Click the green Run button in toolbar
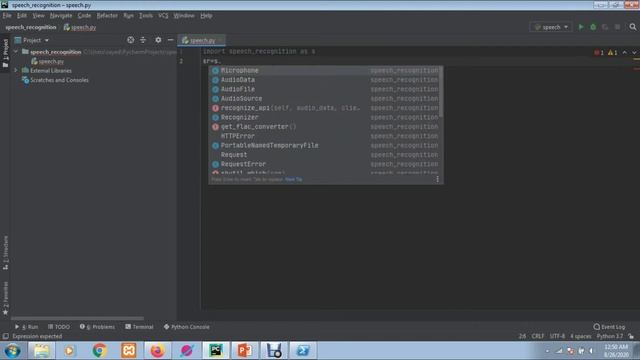Viewport: 640px width, 360px height. (x=581, y=27)
